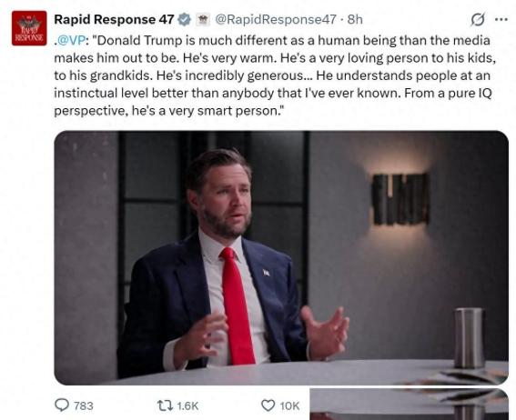Click the sentence "From a pure IQ perspective"
The width and height of the screenshot is (516, 420).
273,102
